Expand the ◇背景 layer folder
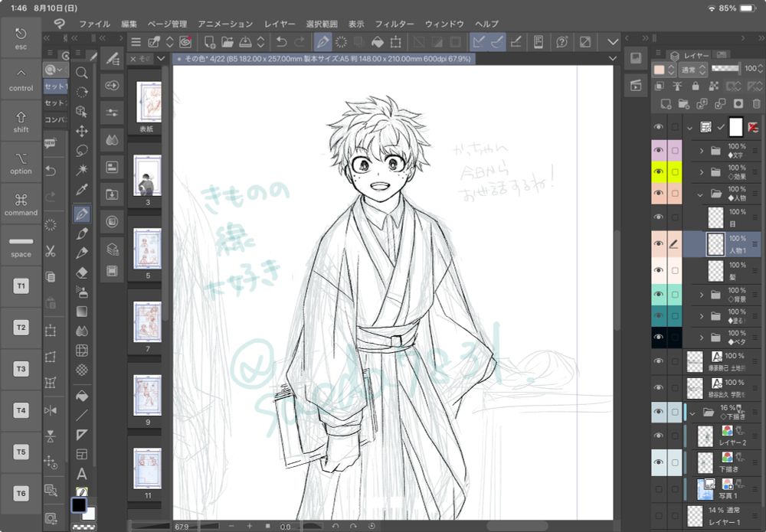 coord(702,295)
